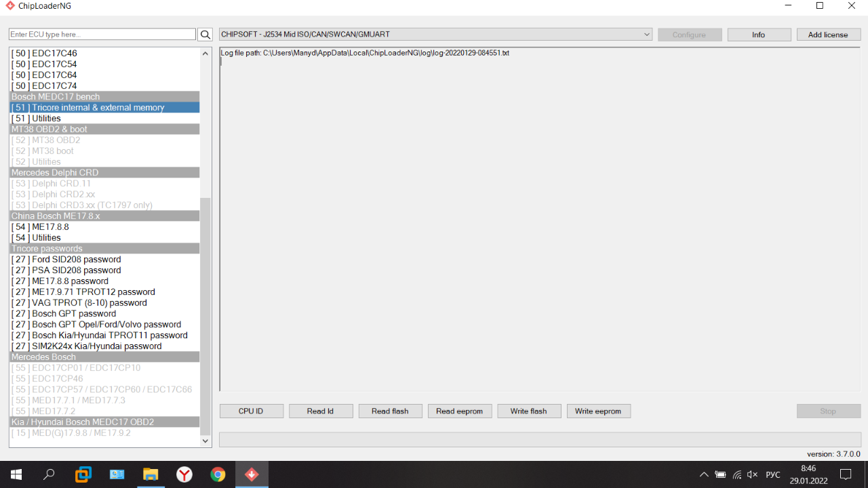
Task: Open Windows Start menu
Action: (x=16, y=474)
